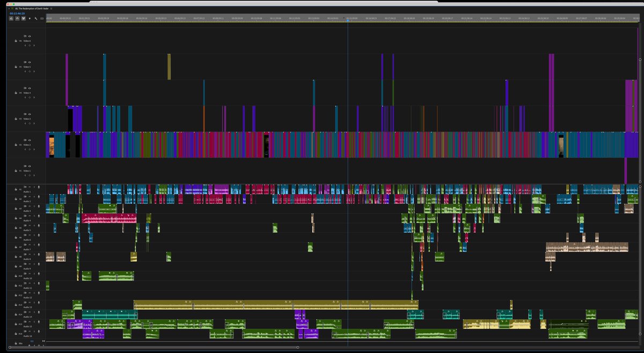Close the Redemption of Darth Vader sequence tab
Screen dimensions: 644x353
click(9, 9)
